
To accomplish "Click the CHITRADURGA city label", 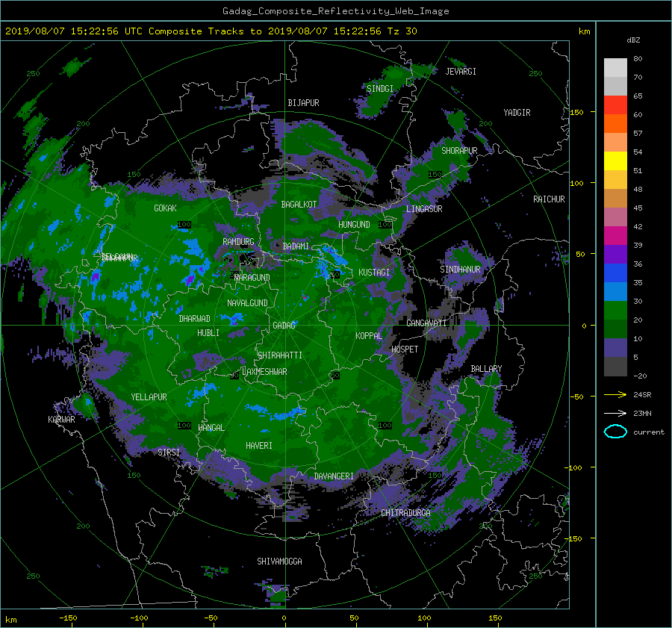I will (x=406, y=513).
